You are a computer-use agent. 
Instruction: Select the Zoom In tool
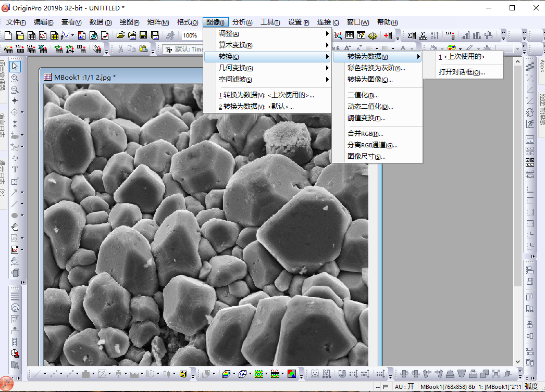[x=15, y=78]
